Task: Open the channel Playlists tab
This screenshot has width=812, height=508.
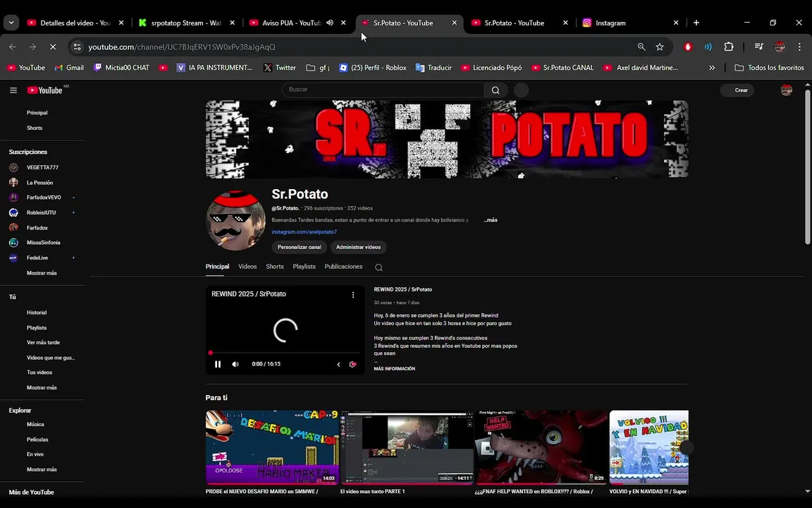Action: click(304, 267)
